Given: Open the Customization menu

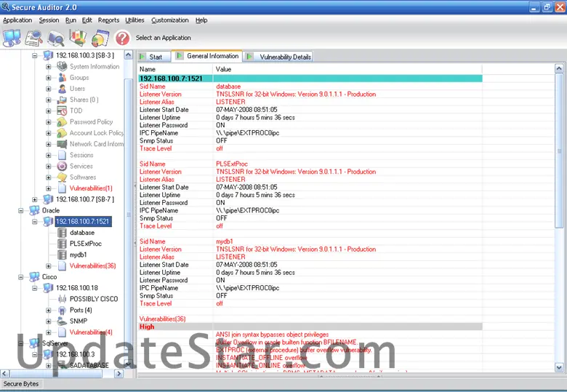Looking at the screenshot, I should 170,20.
